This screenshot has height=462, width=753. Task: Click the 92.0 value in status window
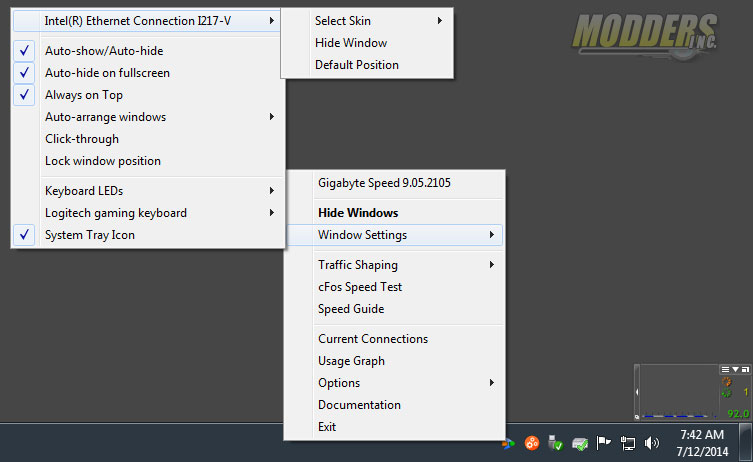click(739, 413)
